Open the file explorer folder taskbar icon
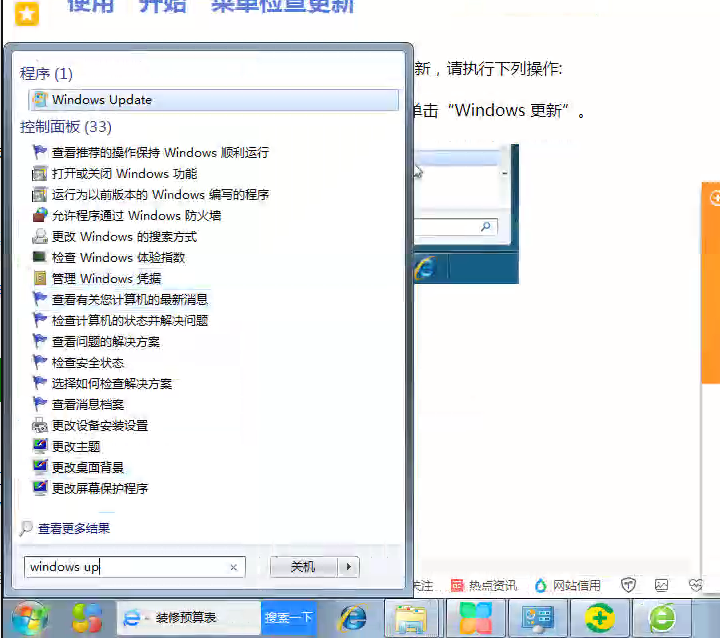The image size is (720, 638). 411,618
